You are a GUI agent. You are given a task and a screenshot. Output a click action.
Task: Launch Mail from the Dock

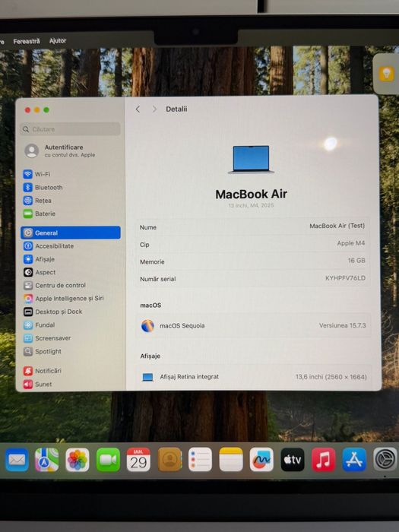17,460
